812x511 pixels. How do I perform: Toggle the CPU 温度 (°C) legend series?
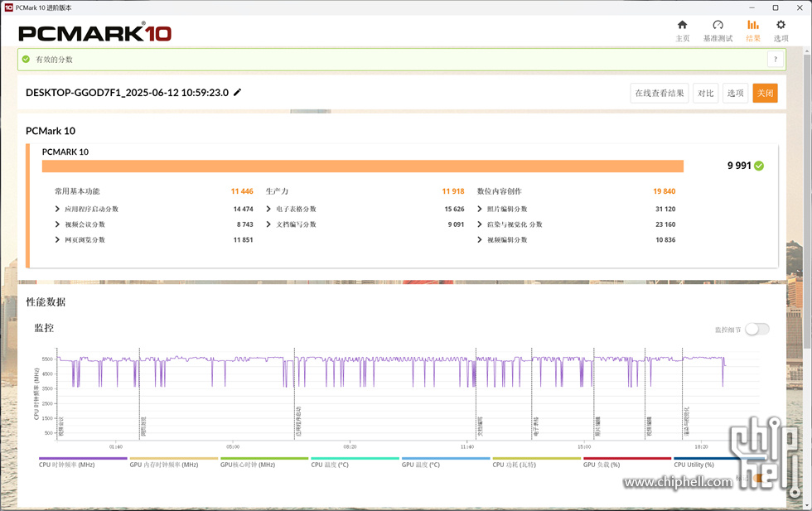coord(355,462)
